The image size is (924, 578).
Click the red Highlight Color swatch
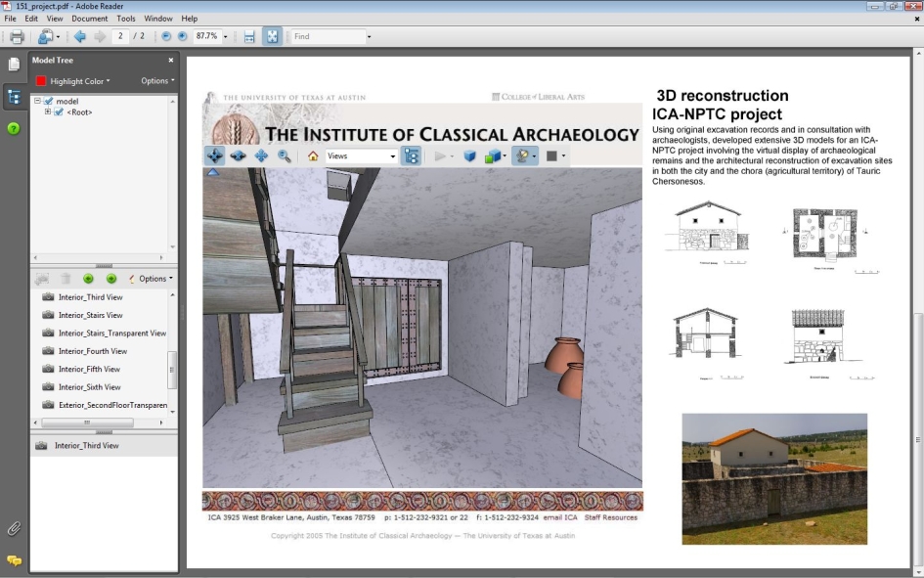tap(41, 81)
